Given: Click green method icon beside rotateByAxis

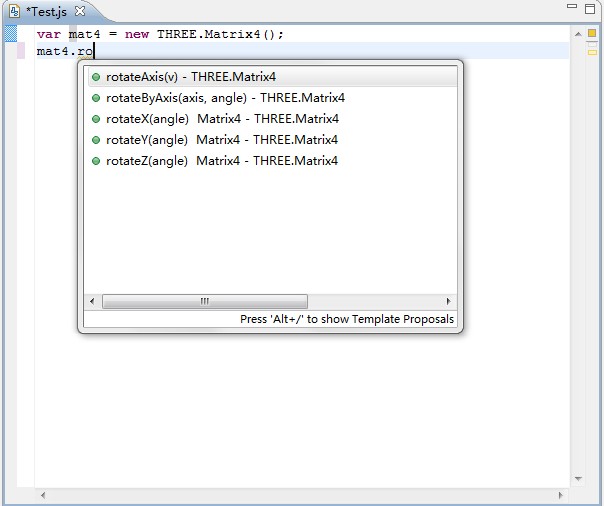Looking at the screenshot, I should coord(96,98).
